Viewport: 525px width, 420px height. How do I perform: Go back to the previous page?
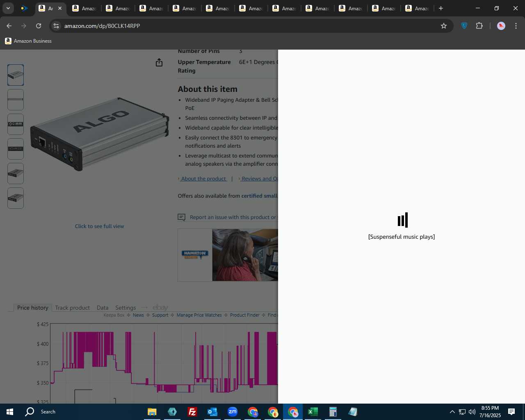9,26
